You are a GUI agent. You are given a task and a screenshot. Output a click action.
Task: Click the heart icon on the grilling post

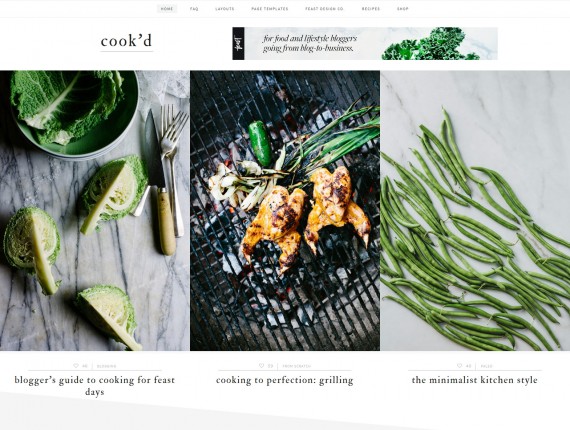pyautogui.click(x=261, y=366)
